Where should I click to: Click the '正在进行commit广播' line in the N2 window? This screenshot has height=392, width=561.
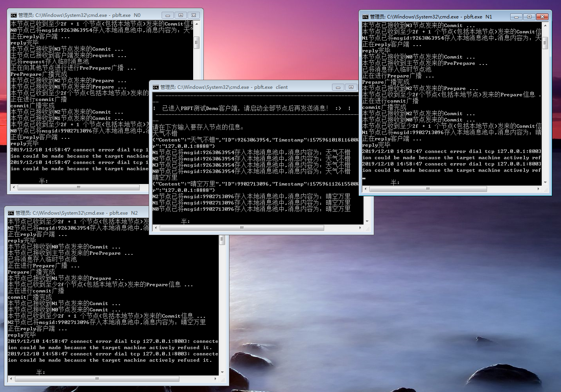36,291
